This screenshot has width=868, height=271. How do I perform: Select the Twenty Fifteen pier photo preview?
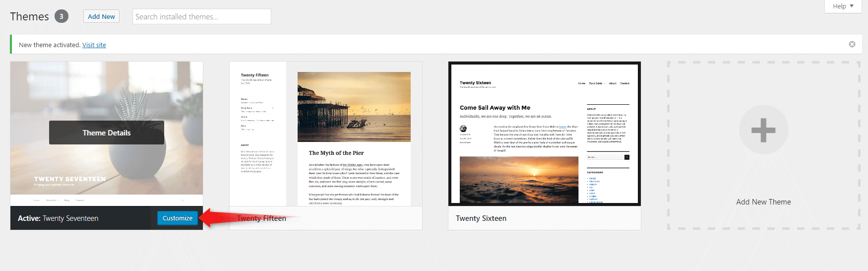coord(354,107)
